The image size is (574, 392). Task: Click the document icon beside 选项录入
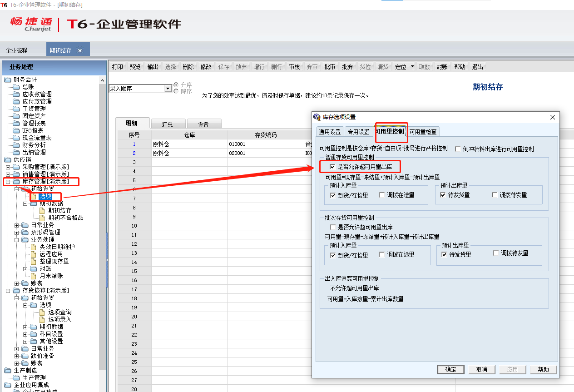point(42,319)
